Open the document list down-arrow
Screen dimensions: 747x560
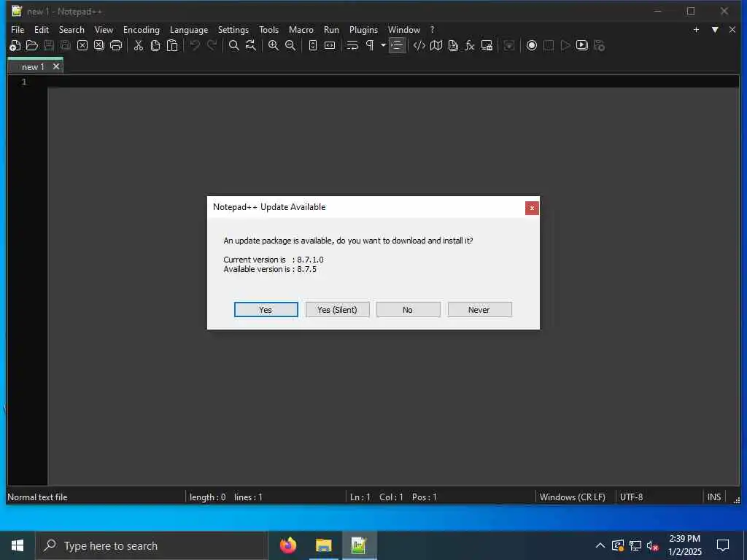tap(715, 29)
